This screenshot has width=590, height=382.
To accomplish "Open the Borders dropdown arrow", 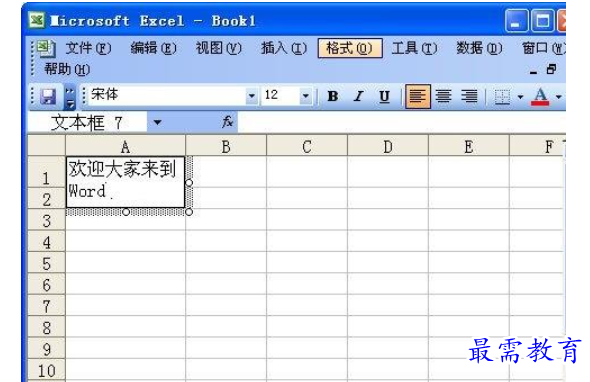I will 520,97.
